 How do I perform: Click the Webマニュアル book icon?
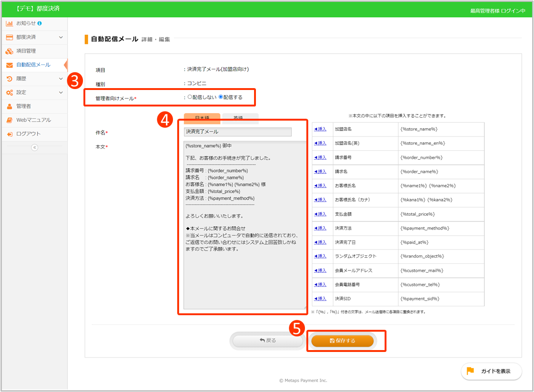point(9,120)
